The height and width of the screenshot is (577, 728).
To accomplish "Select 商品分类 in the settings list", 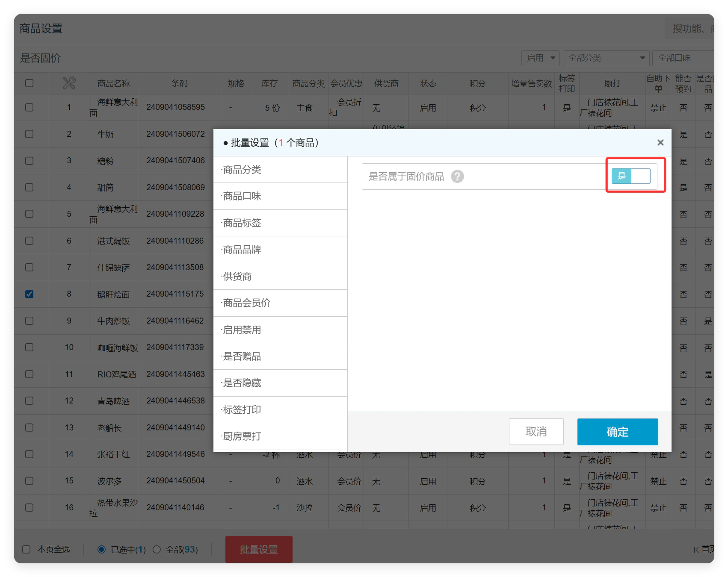I will click(x=280, y=170).
